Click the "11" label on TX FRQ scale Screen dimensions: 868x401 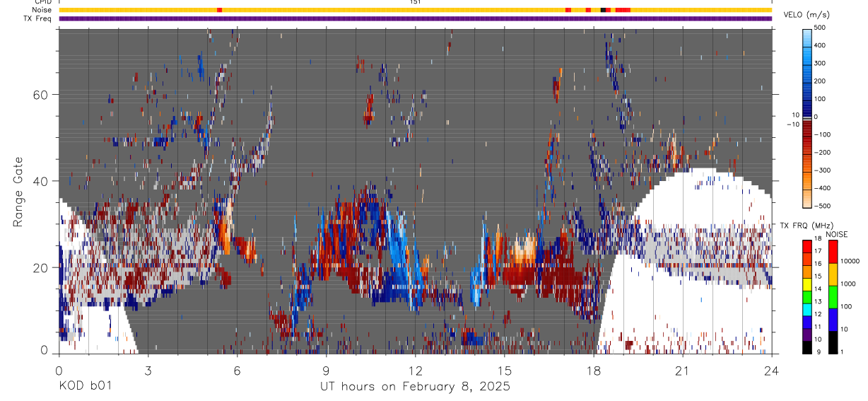click(818, 327)
